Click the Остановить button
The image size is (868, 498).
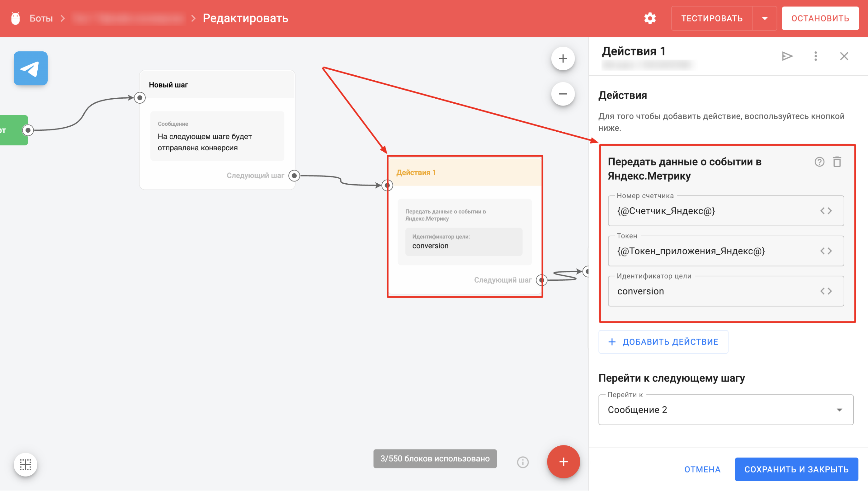tap(820, 18)
